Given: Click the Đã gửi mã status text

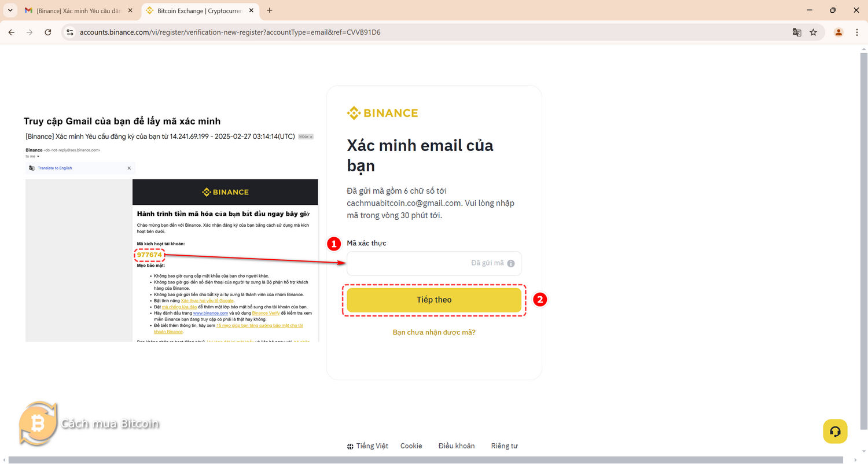Looking at the screenshot, I should point(487,263).
